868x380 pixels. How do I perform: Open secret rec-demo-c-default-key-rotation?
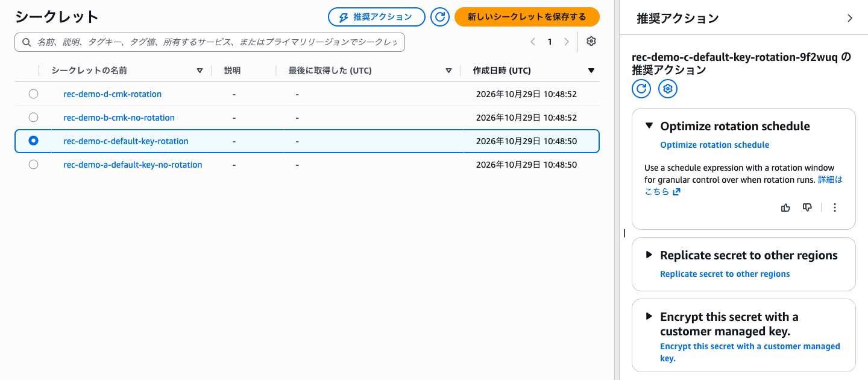(126, 141)
